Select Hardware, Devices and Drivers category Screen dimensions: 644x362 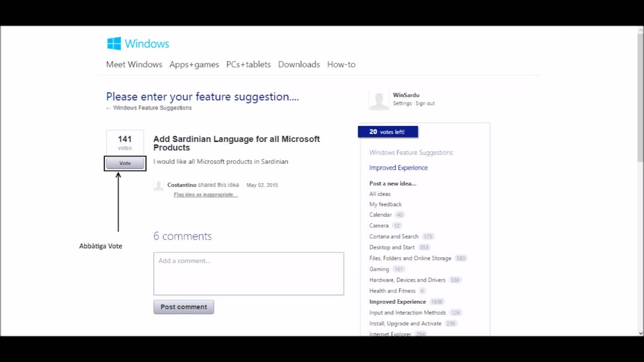point(407,280)
